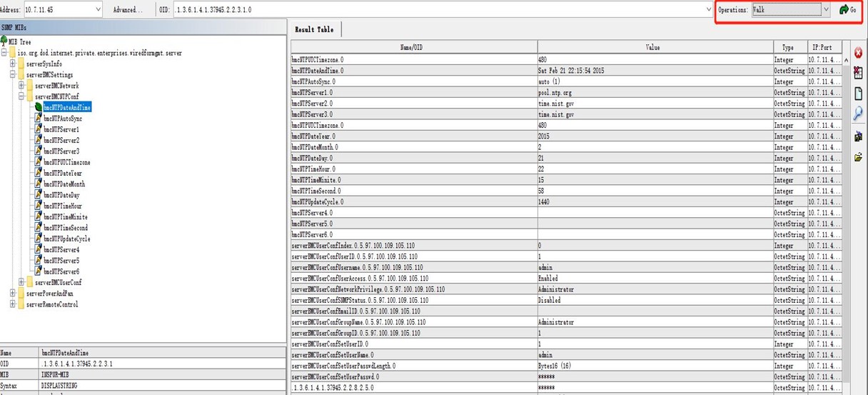Screen dimensions: 868x395
Task: Click the Name/OID column header
Action: tap(414, 47)
